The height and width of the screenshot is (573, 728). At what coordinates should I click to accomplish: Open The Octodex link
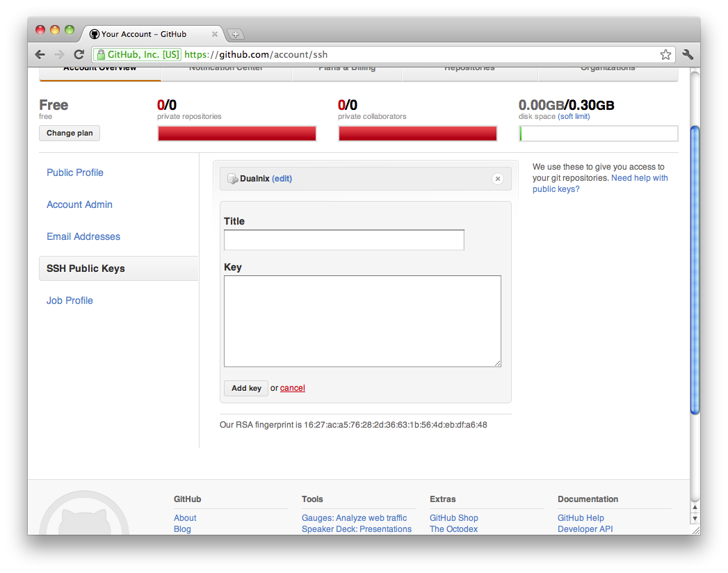click(453, 529)
